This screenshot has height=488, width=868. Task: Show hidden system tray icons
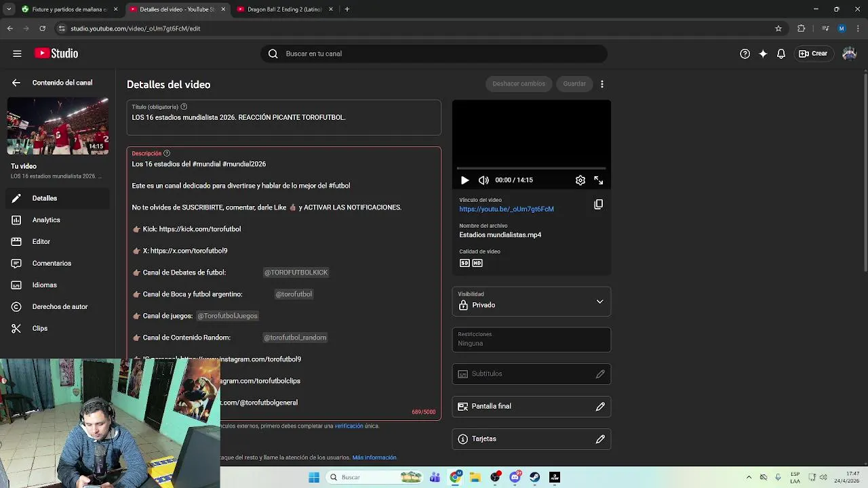(x=749, y=477)
